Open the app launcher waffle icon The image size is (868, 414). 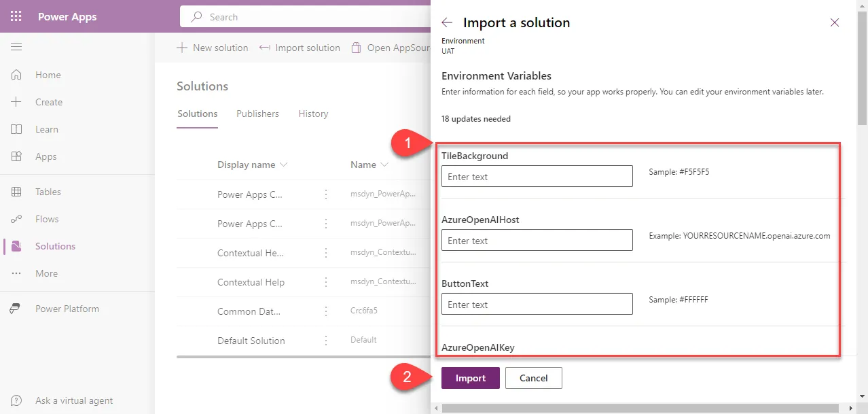[16, 16]
